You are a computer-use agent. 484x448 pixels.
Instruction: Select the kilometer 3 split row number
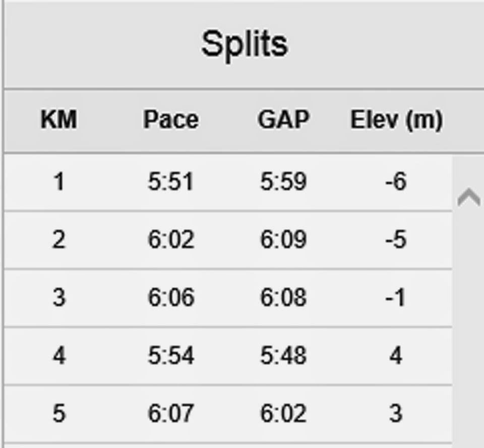point(59,298)
